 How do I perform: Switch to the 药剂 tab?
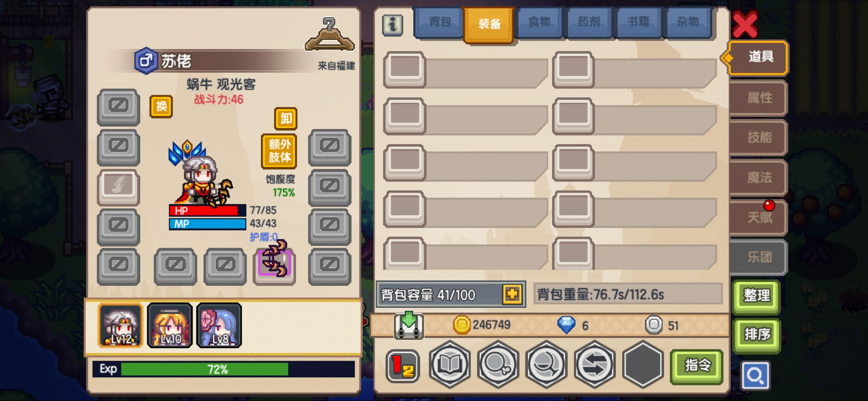[x=589, y=22]
